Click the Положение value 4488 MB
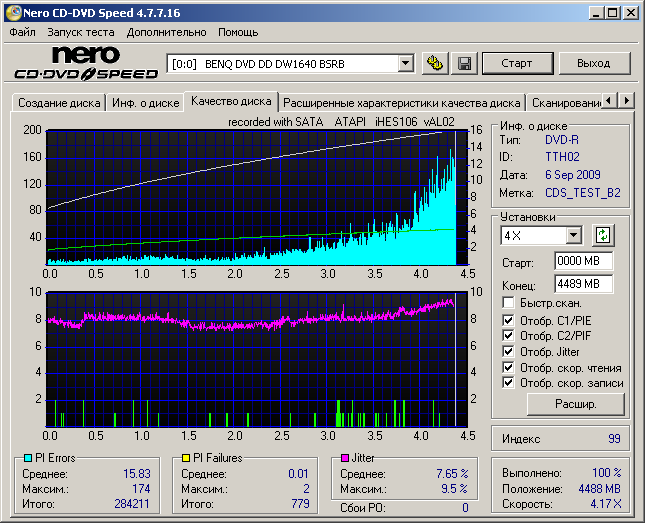Image resolution: width=645 pixels, height=523 pixels. point(599,489)
